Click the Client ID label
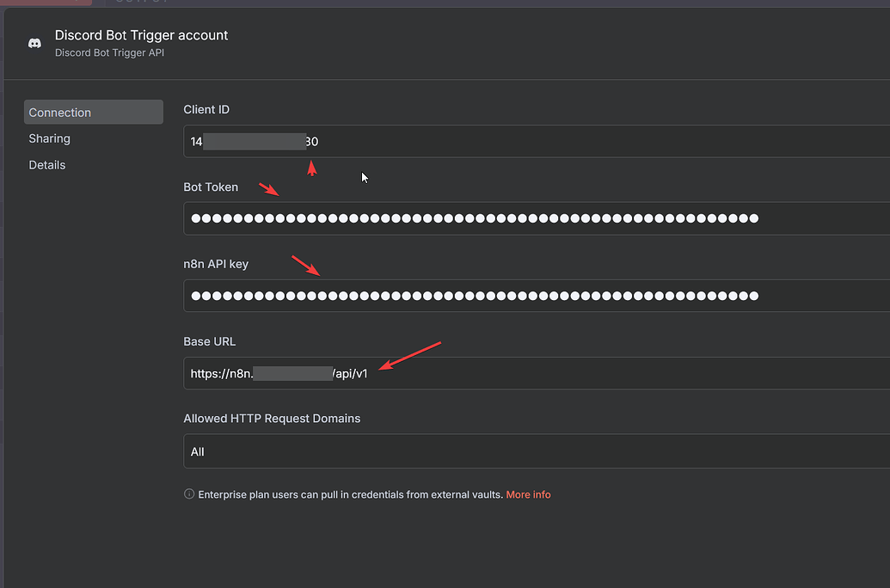This screenshot has height=588, width=890. (x=206, y=109)
